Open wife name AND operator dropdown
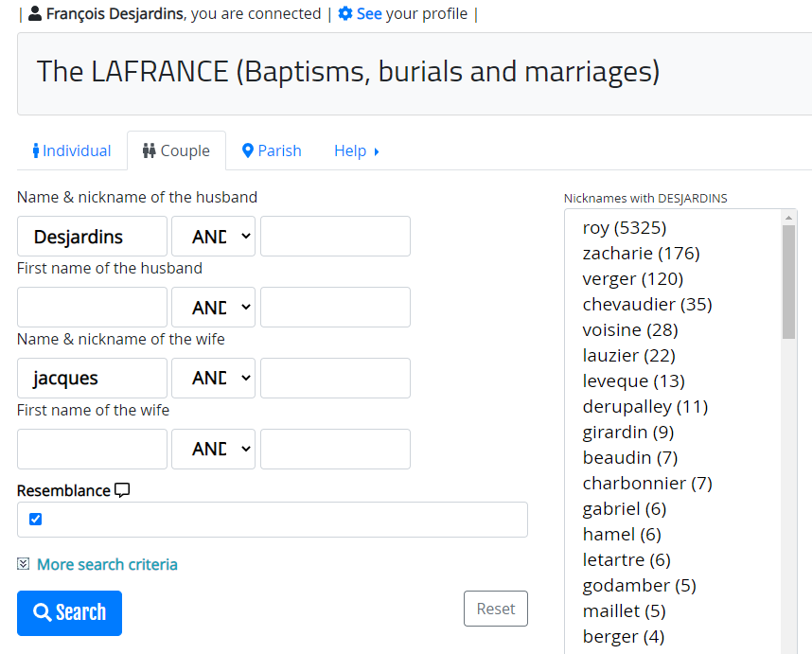The width and height of the screenshot is (812, 654). point(213,378)
